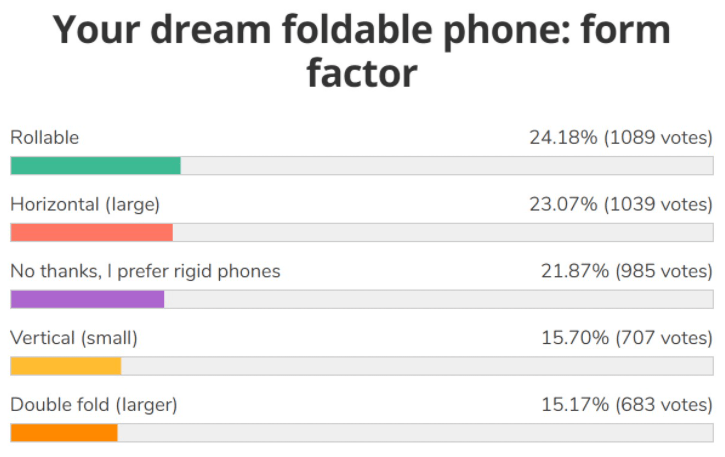Select the rigid phones option label
This screenshot has height=457, width=725.
click(145, 271)
